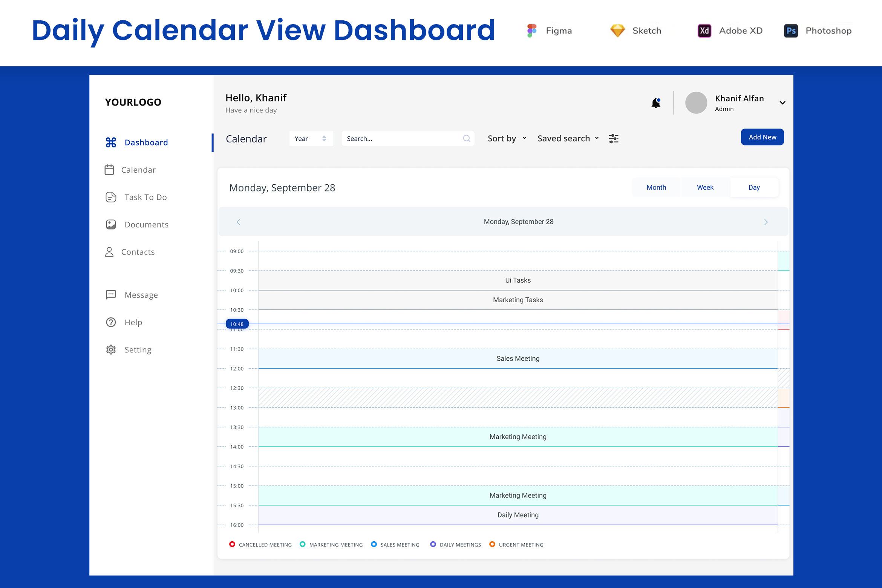Click the Setting gear icon
882x588 pixels.
(x=111, y=350)
